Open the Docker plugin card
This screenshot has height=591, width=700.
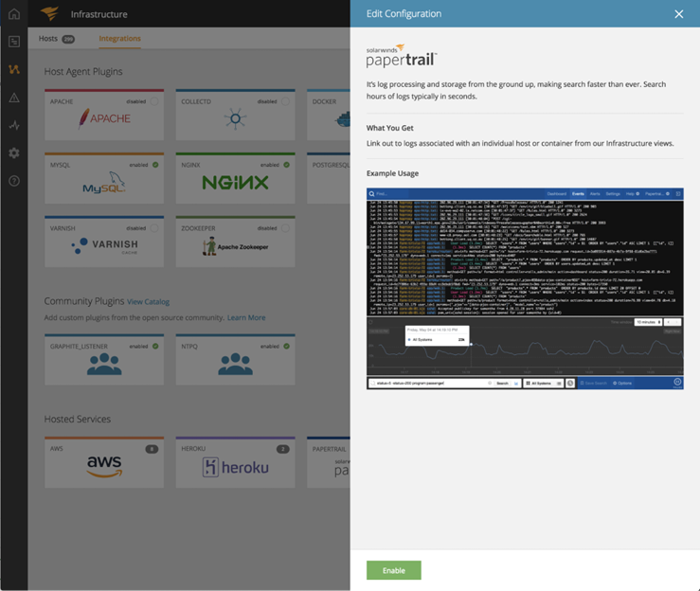[x=329, y=116]
